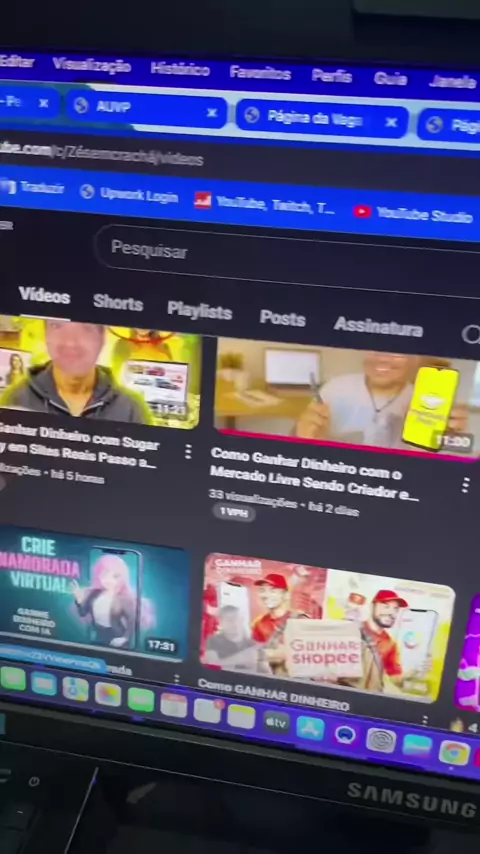The image size is (480, 854).
Task: Open the Guia menu
Action: point(390,78)
